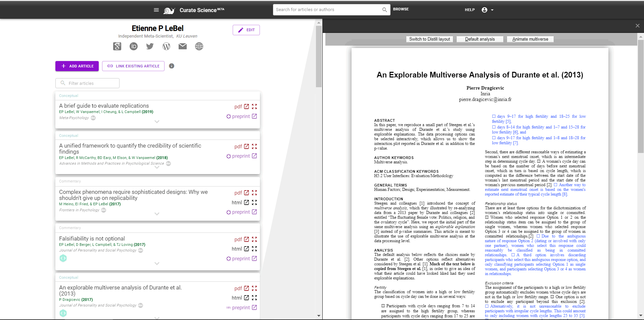Click Animate multiverse
The width and height of the screenshot is (644, 320).
[530, 39]
